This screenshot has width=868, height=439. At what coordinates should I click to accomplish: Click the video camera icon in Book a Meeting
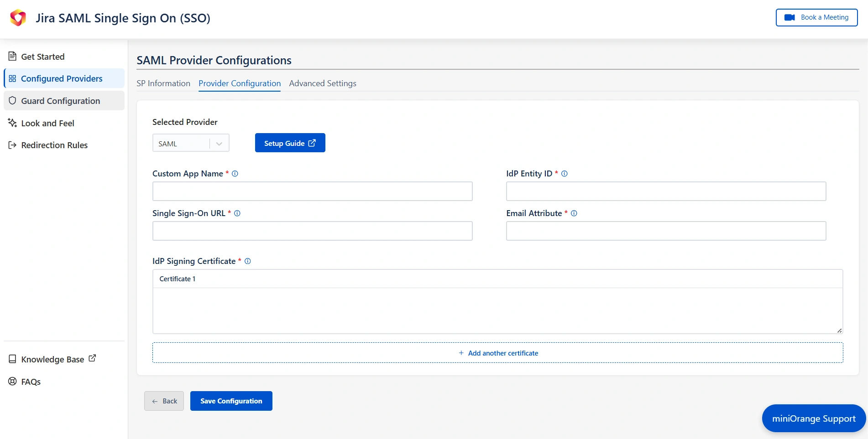(790, 17)
